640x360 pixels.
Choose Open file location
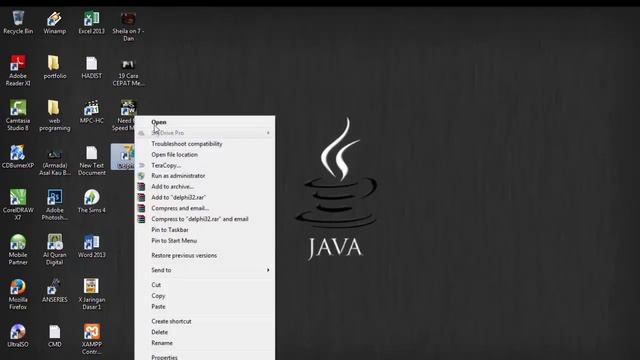pos(205,154)
